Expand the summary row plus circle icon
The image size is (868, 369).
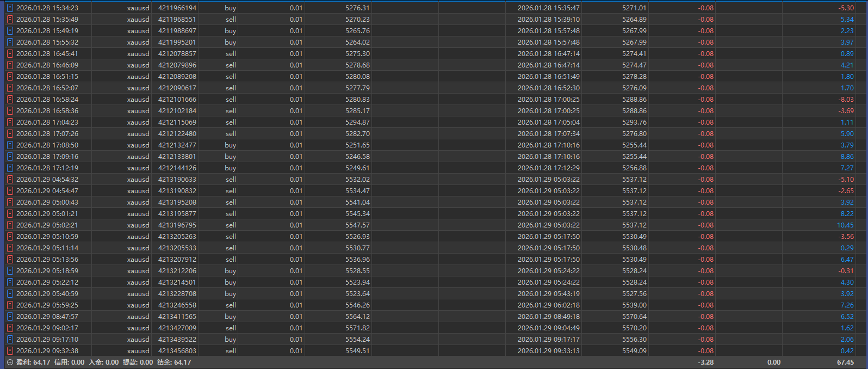click(x=10, y=362)
